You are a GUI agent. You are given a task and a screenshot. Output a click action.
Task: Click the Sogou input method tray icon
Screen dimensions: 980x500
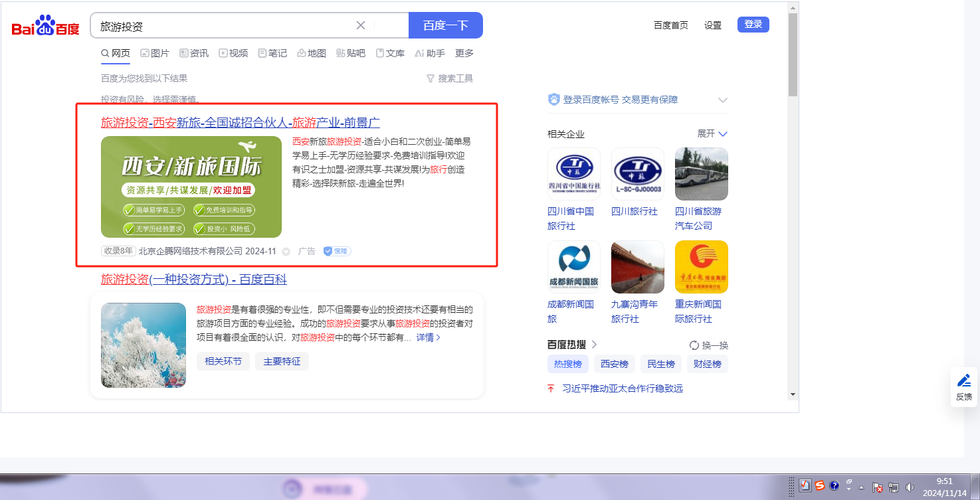tap(820, 485)
